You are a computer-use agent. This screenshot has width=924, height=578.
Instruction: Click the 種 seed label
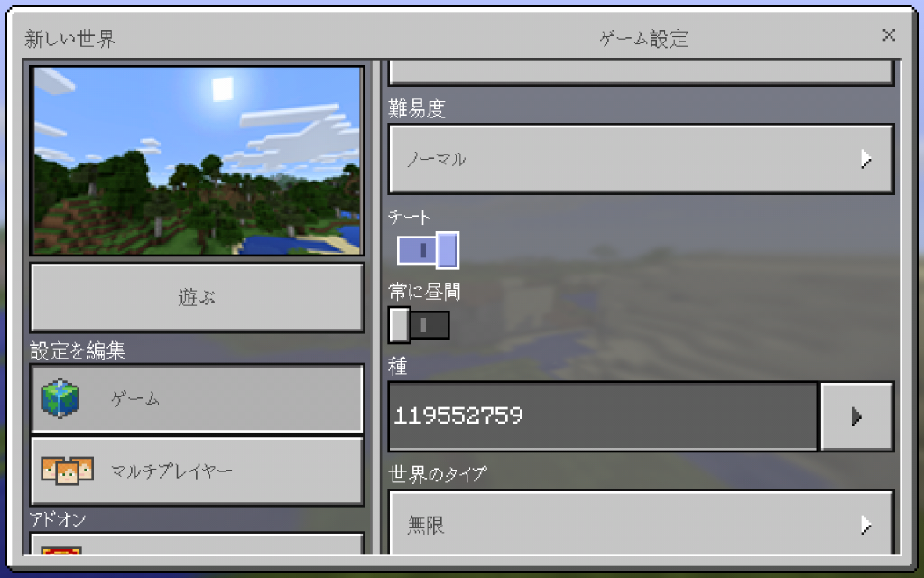click(398, 367)
